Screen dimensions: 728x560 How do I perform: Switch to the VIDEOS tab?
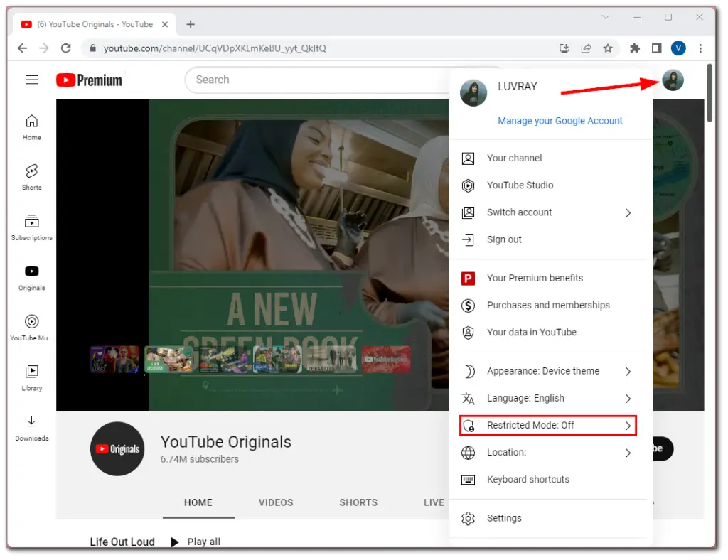click(x=276, y=502)
